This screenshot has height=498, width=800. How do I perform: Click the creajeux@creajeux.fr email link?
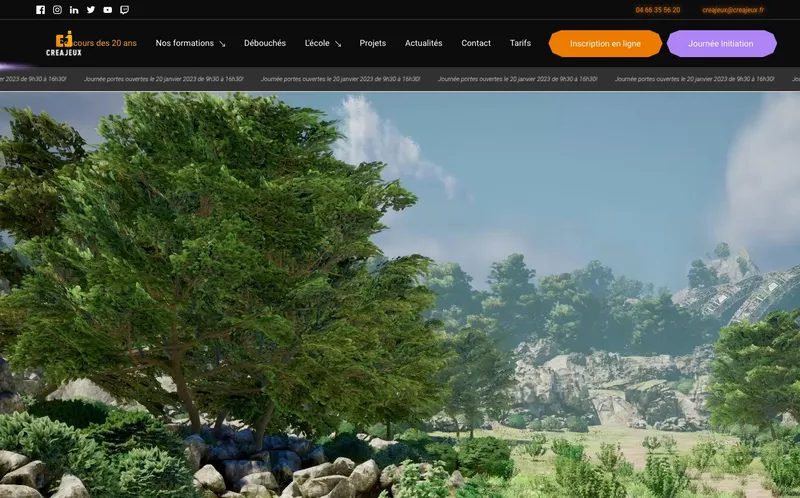tap(732, 10)
